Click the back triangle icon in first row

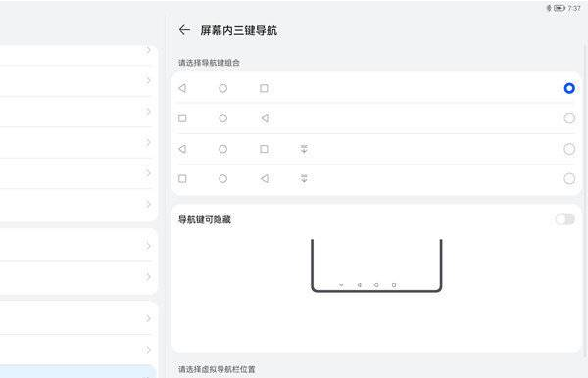[x=182, y=88]
